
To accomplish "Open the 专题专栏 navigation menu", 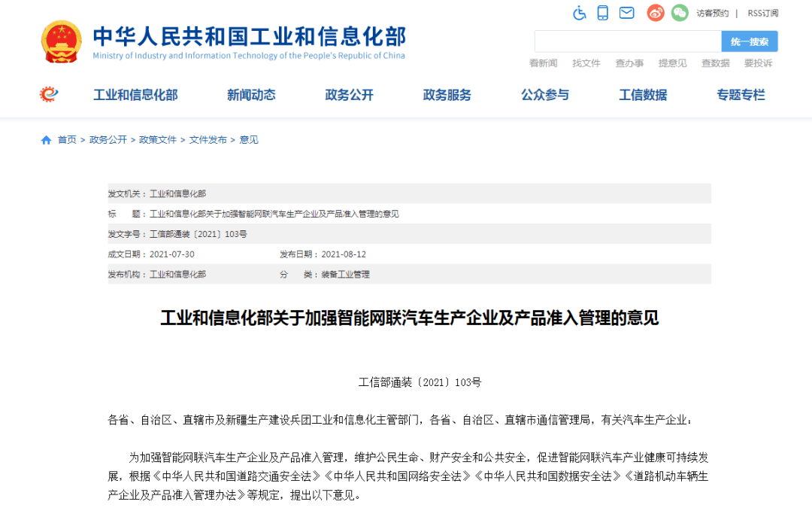I will point(741,95).
